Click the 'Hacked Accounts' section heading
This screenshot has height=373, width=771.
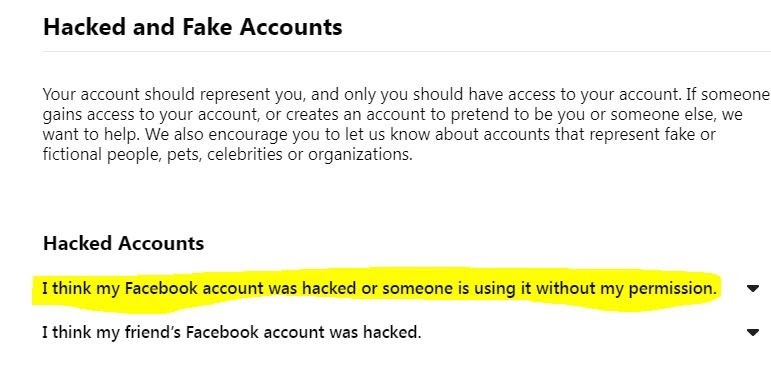(x=123, y=243)
